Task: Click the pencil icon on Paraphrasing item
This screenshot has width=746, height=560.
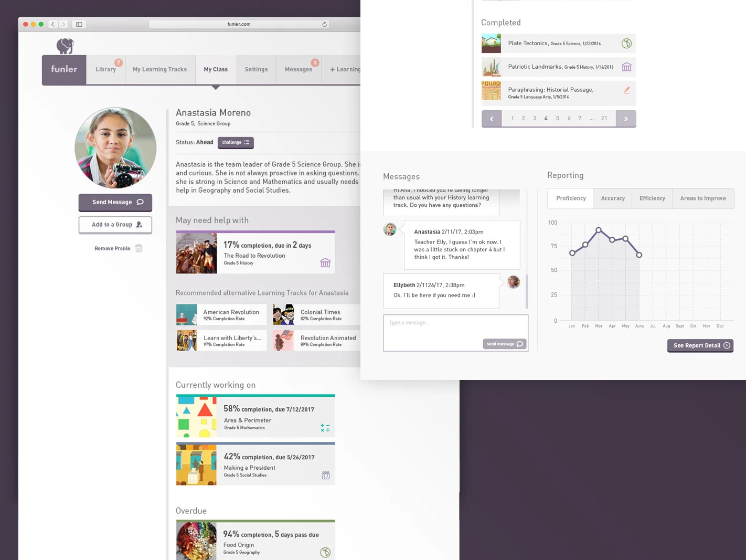Action: (x=626, y=90)
